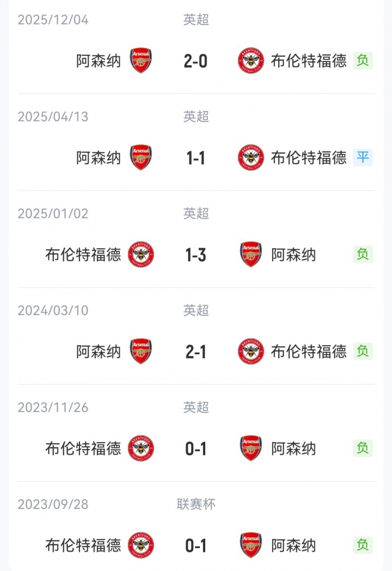Click Brentford crest in the 2023/09/28 cup match
The width and height of the screenshot is (392, 571).
tap(141, 545)
